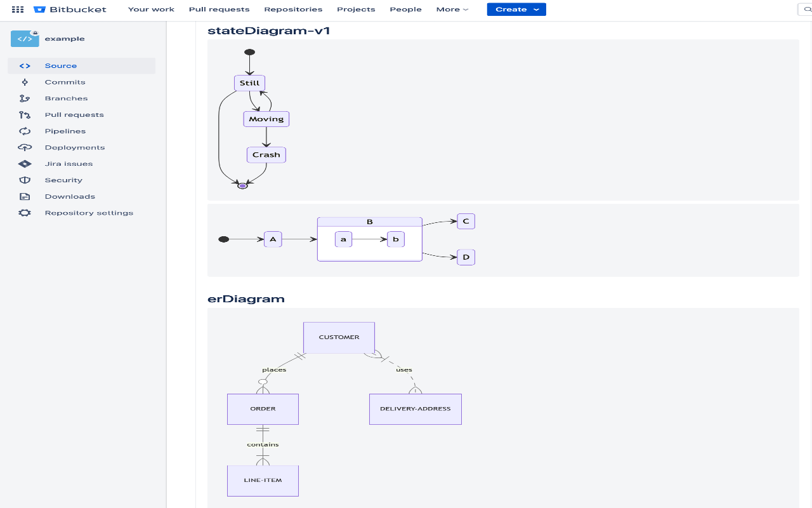The width and height of the screenshot is (812, 508).
Task: Select the Commits icon in the sidebar
Action: (25, 82)
